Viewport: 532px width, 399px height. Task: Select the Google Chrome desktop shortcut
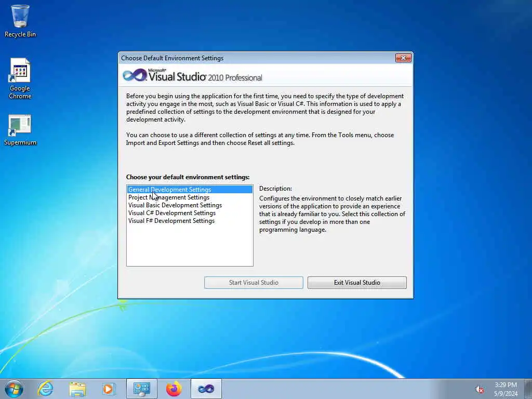[x=20, y=79]
